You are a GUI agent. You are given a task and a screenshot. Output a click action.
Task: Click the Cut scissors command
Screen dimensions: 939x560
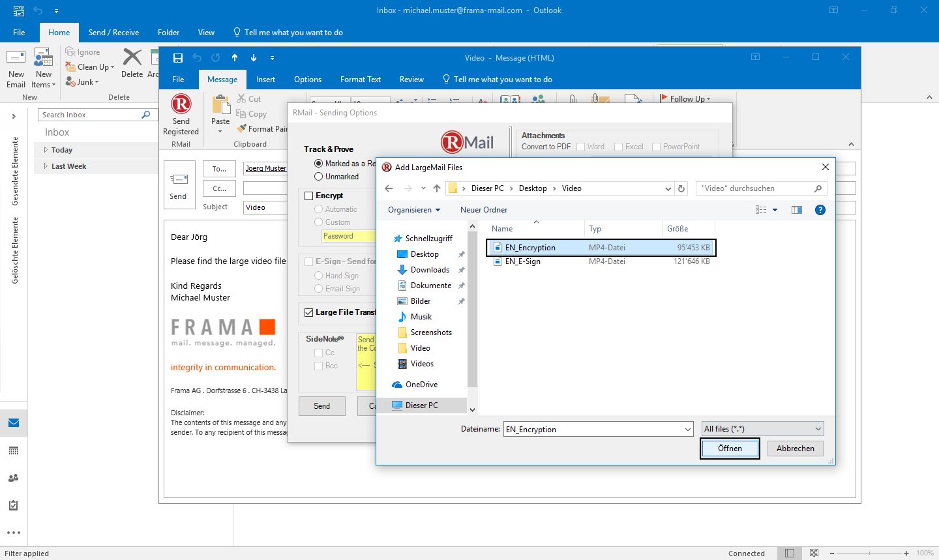tap(248, 98)
